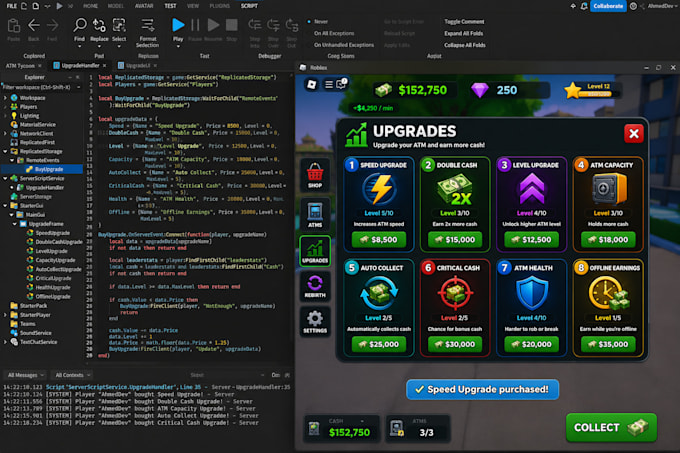The height and width of the screenshot is (453, 680).
Task: Close the UPGRADES window with red X
Action: (x=634, y=134)
